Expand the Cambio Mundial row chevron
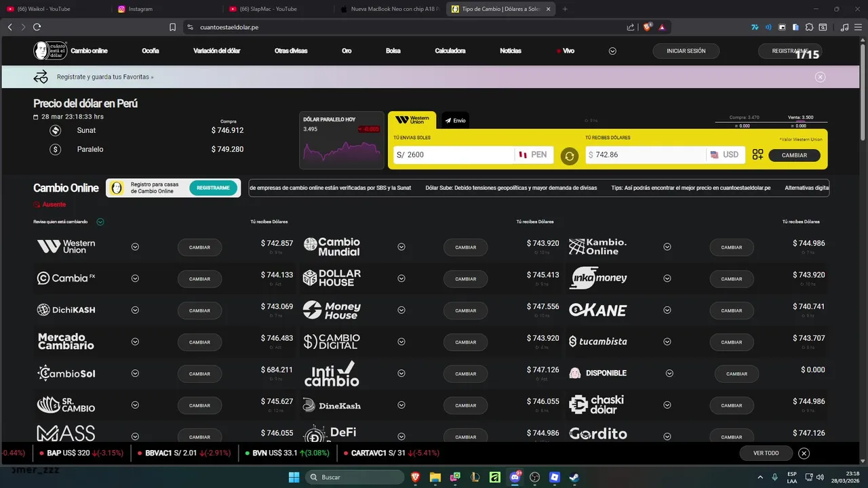 (x=401, y=247)
